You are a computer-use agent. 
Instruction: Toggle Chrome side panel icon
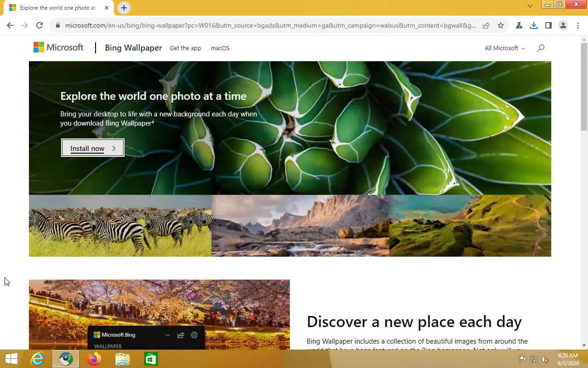tap(548, 26)
